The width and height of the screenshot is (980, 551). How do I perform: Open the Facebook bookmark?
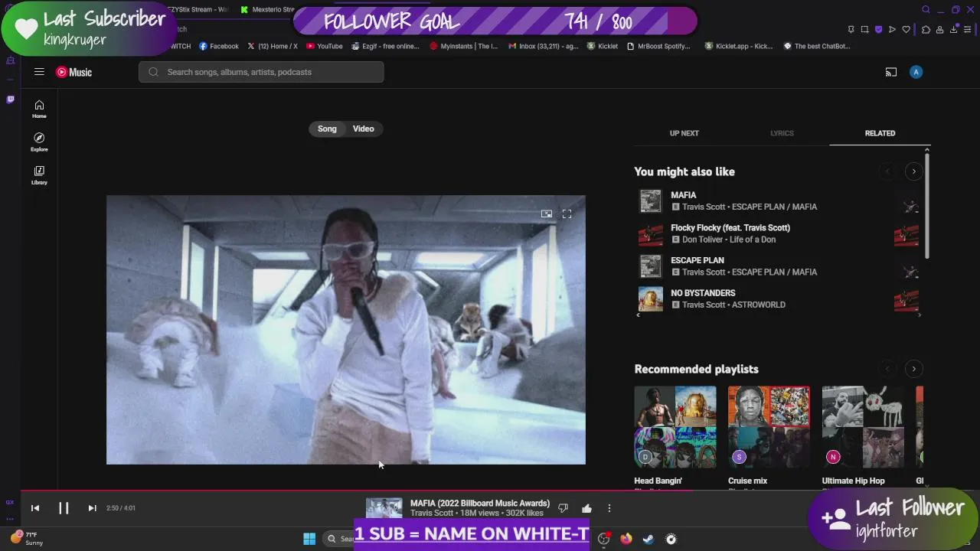point(219,46)
